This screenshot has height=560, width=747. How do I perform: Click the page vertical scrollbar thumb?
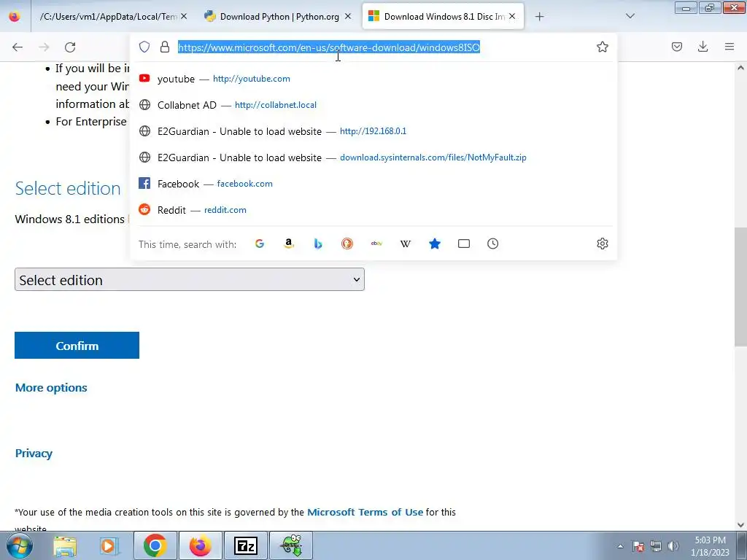click(x=740, y=287)
